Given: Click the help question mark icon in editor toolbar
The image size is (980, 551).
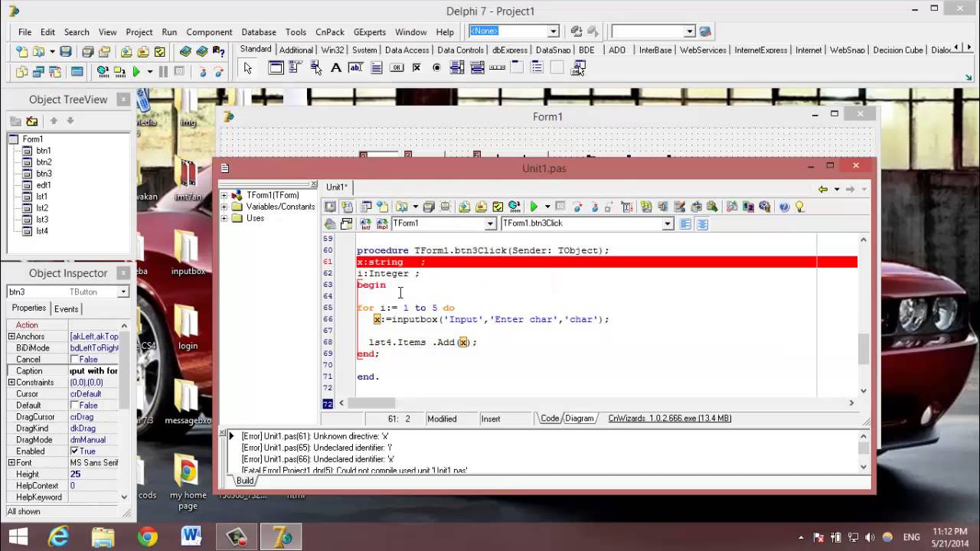Looking at the screenshot, I should point(784,207).
